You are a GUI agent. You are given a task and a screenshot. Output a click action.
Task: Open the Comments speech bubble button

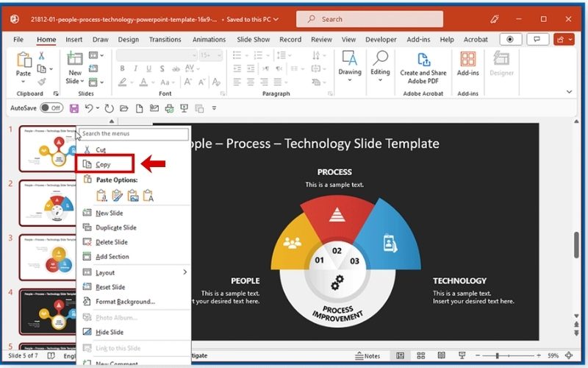click(537, 40)
